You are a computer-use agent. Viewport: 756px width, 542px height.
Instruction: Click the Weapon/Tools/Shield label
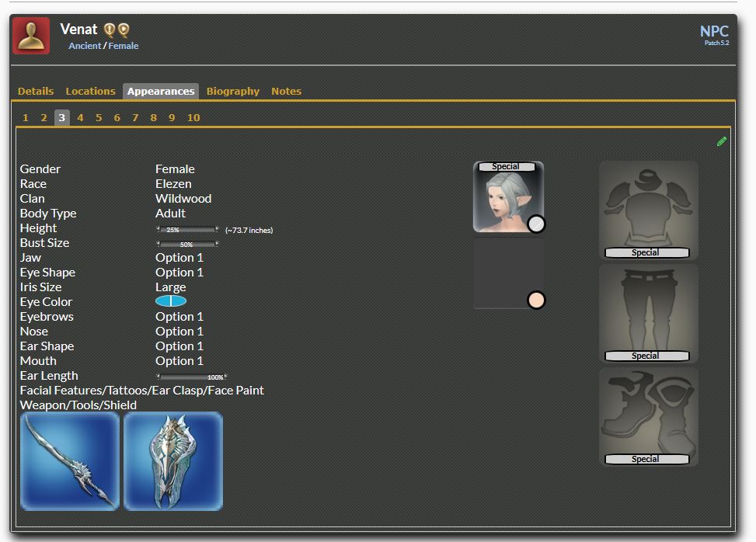point(78,405)
